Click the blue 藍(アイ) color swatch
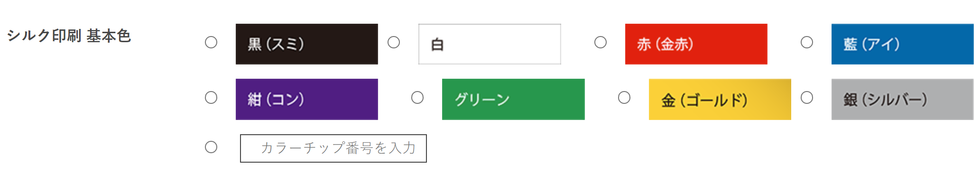This screenshot has width=980, height=184. click(x=903, y=44)
